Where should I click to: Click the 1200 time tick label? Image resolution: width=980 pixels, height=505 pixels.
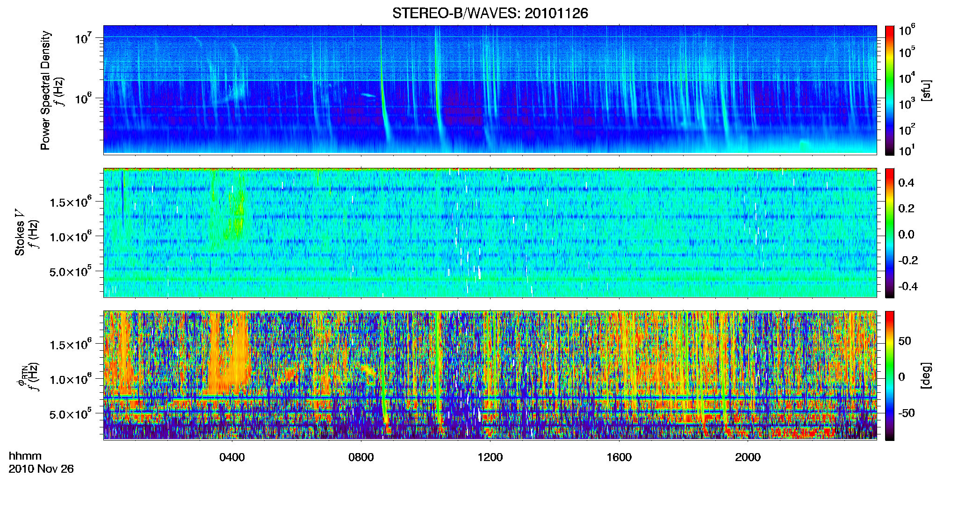(490, 457)
